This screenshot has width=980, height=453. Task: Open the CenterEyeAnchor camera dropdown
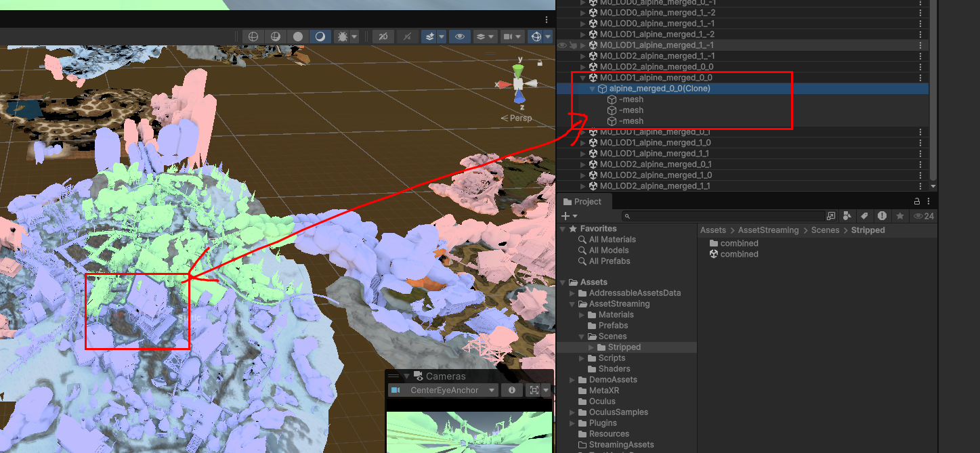click(443, 390)
